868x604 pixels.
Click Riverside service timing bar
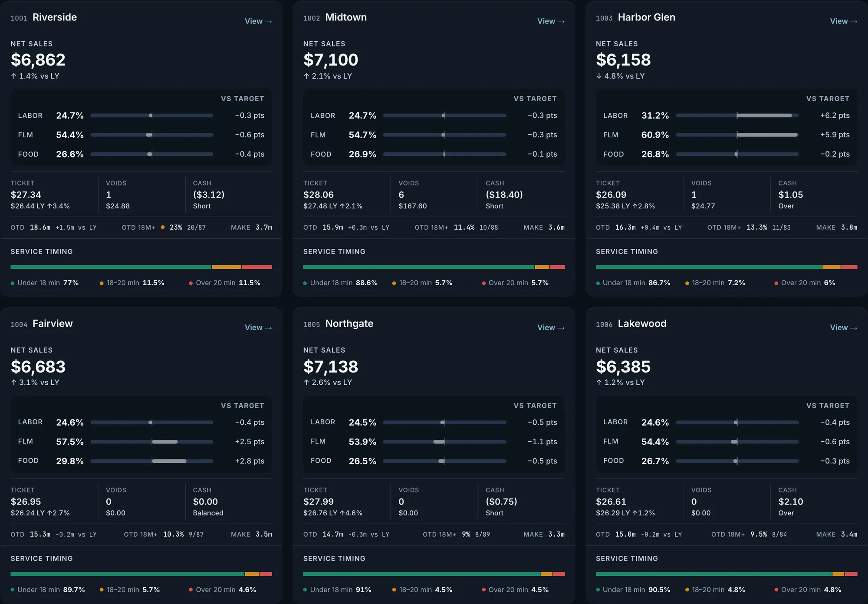tap(141, 267)
